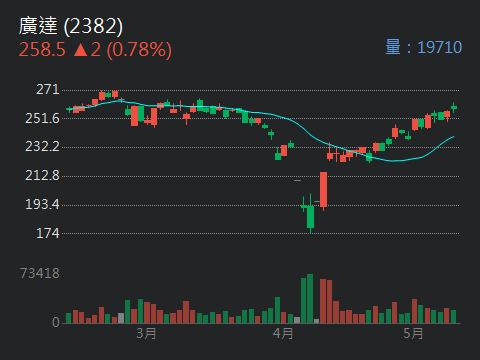Click the tallest green volume bar

tap(310, 299)
